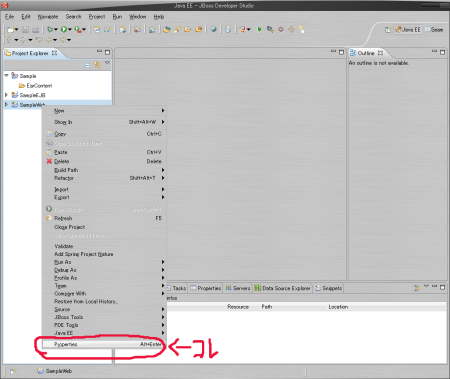450x379 pixels.
Task: Click the New wizard toolbar icon
Action: (10, 30)
